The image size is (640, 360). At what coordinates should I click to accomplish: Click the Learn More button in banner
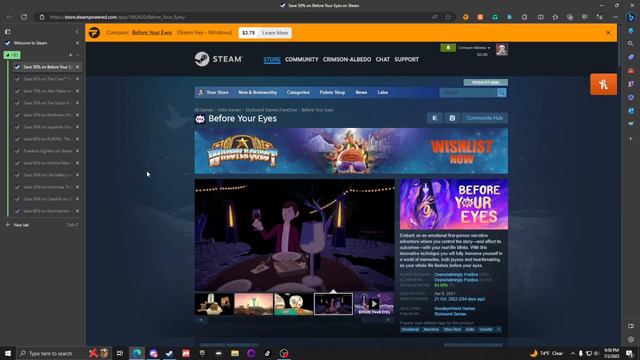[275, 33]
